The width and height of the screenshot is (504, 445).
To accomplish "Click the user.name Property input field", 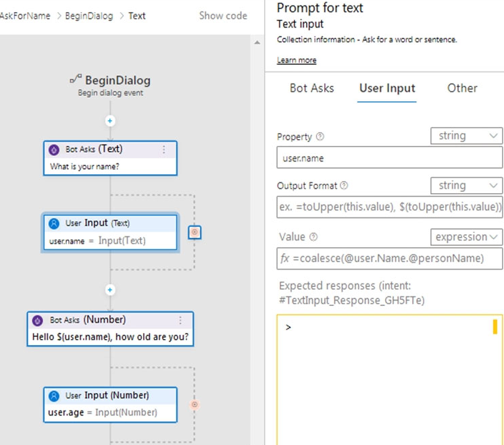I will pyautogui.click(x=390, y=158).
